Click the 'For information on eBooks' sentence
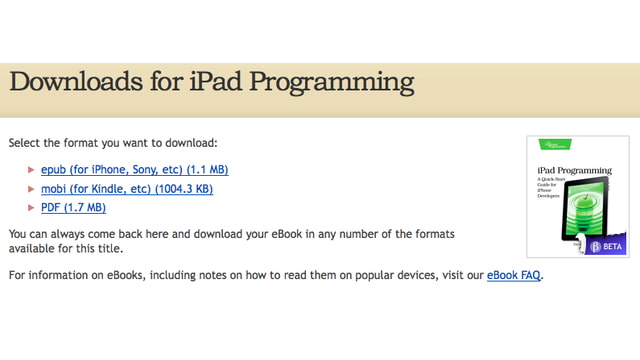Screen dimensions: 640x360 coord(276,275)
